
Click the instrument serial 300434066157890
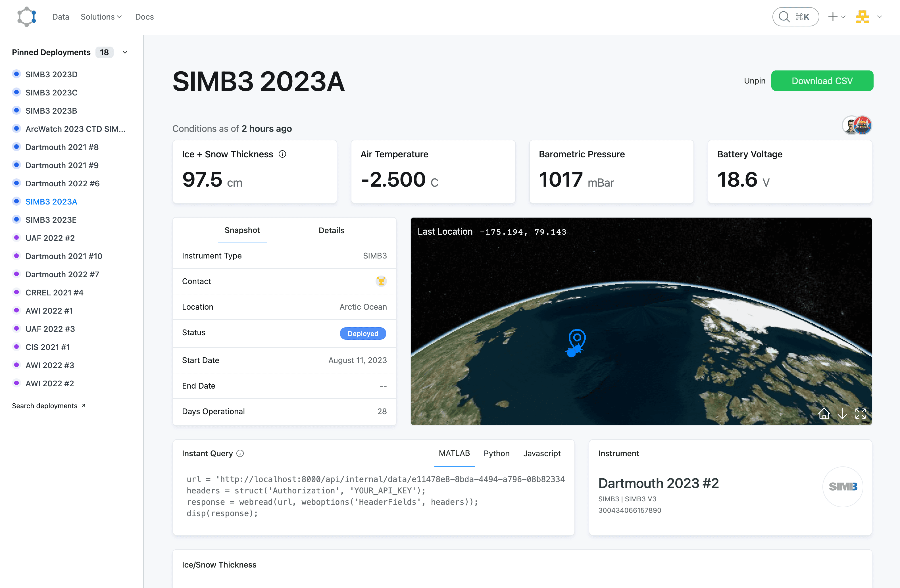(630, 510)
